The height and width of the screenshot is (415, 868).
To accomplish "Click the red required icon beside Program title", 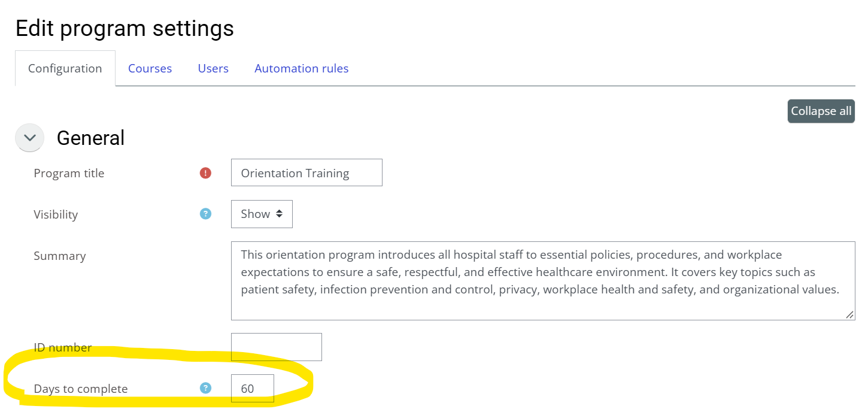I will coord(205,173).
